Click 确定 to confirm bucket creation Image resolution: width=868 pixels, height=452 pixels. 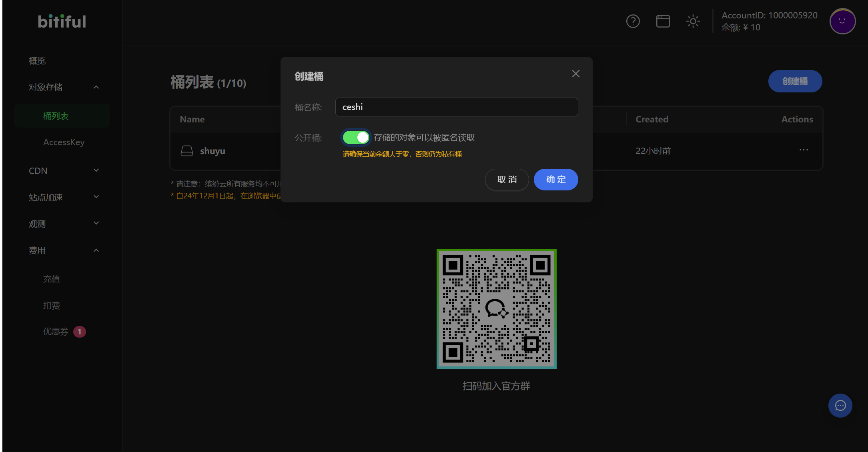[556, 180]
